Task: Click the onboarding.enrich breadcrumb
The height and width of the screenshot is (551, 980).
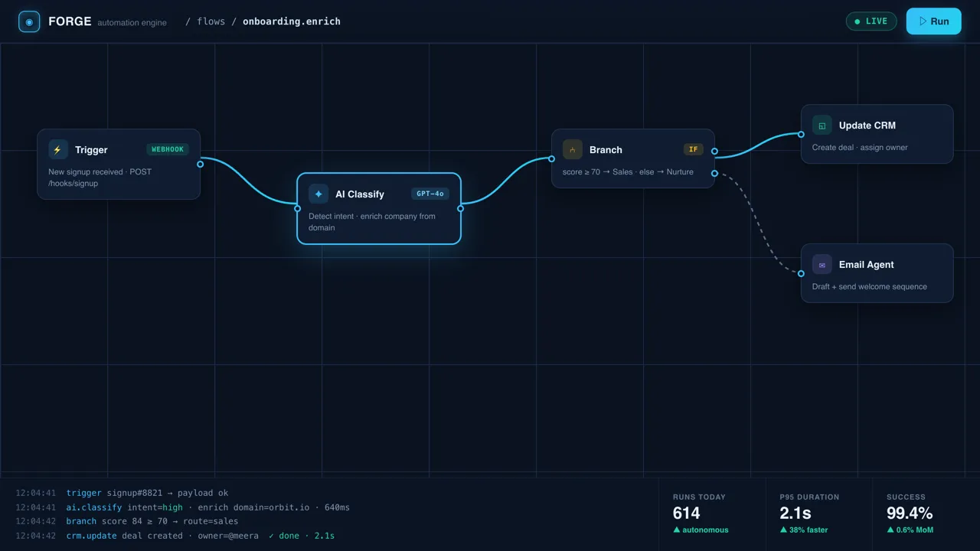Action: (292, 21)
